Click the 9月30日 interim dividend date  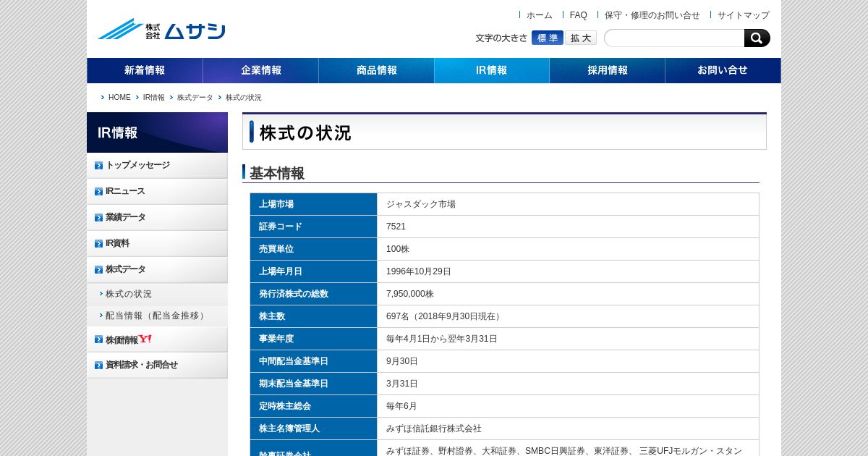point(402,361)
